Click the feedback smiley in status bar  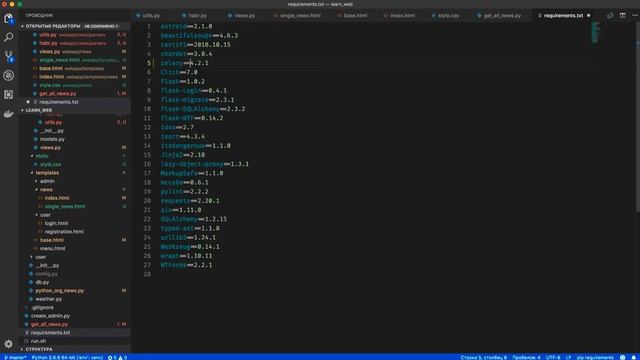pyautogui.click(x=622, y=357)
